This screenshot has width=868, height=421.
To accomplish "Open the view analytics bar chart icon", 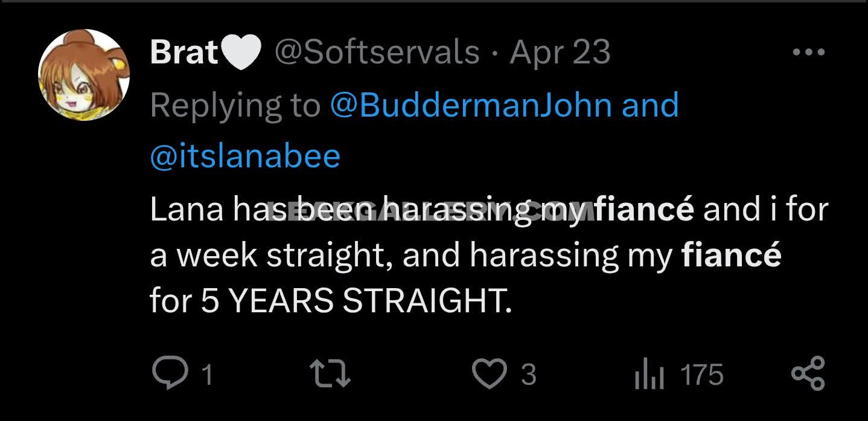I will coord(649,374).
